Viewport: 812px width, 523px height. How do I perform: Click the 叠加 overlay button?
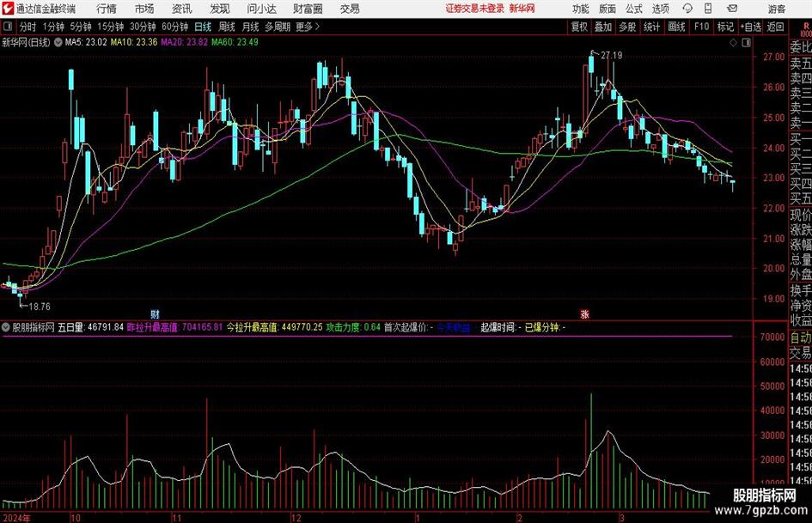[603, 27]
